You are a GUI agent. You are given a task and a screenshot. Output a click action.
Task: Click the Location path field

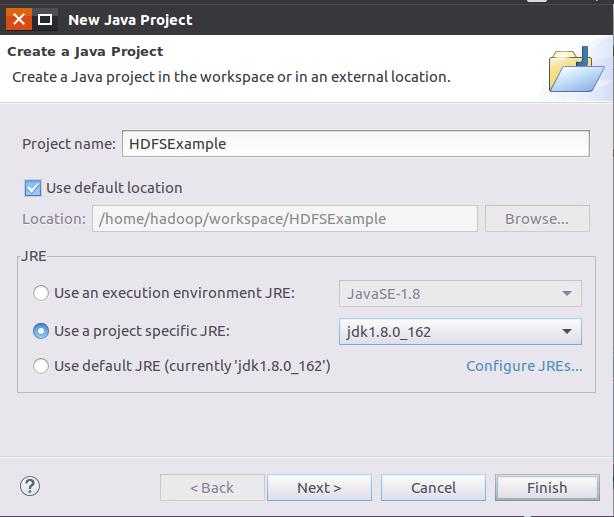(285, 219)
